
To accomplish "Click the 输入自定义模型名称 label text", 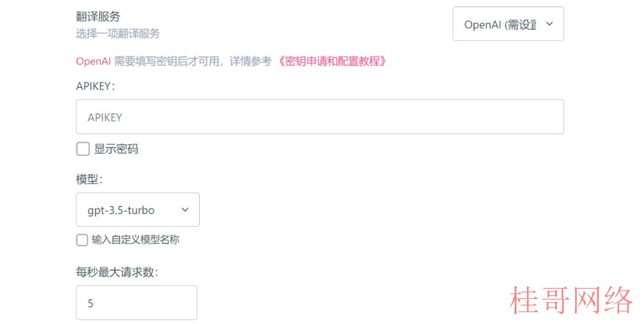I will [135, 240].
